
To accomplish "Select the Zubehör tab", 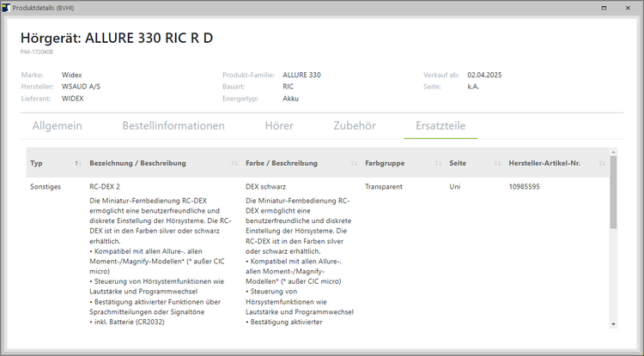I will pyautogui.click(x=355, y=125).
